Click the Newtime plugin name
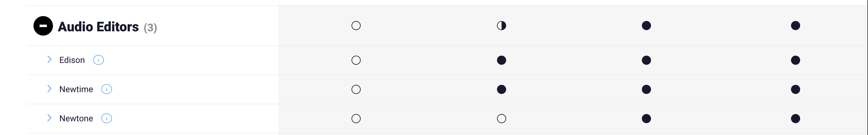This screenshot has height=135, width=868. point(76,89)
